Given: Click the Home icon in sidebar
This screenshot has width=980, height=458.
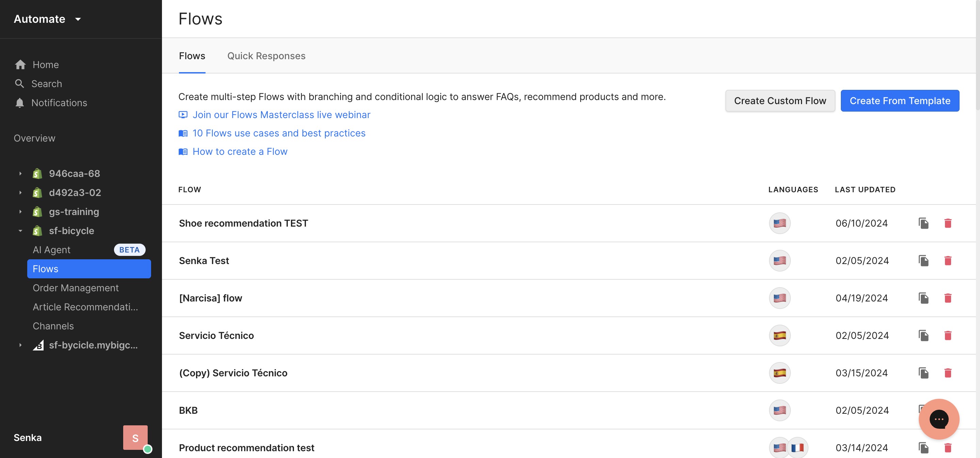Looking at the screenshot, I should 20,65.
